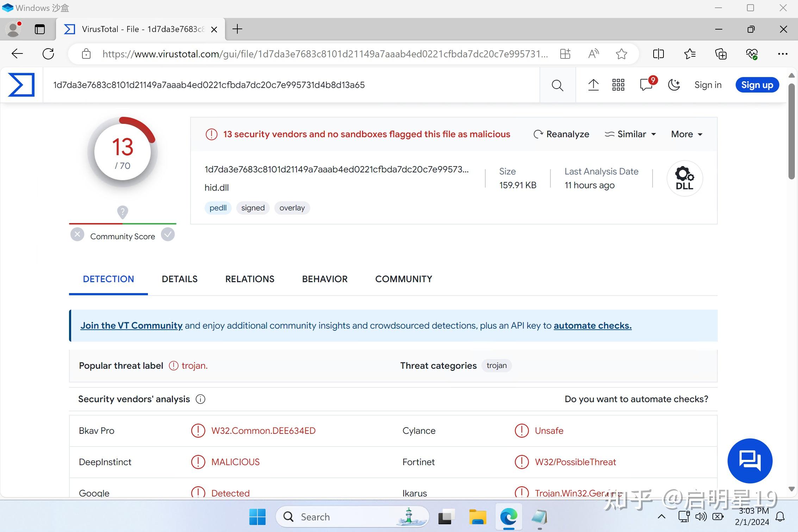
Task: Refresh the page with reload icon
Action: [x=48, y=54]
